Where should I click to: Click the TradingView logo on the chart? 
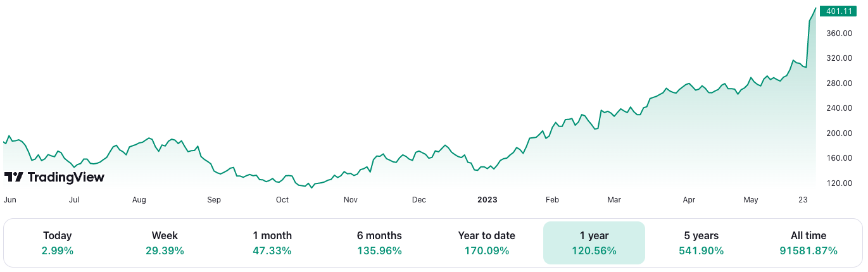[x=54, y=177]
